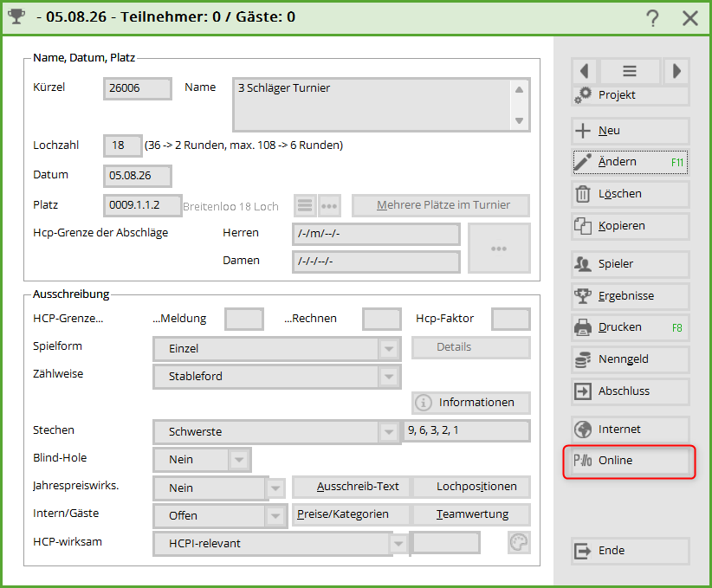Print via Drucken F8

[x=631, y=327]
